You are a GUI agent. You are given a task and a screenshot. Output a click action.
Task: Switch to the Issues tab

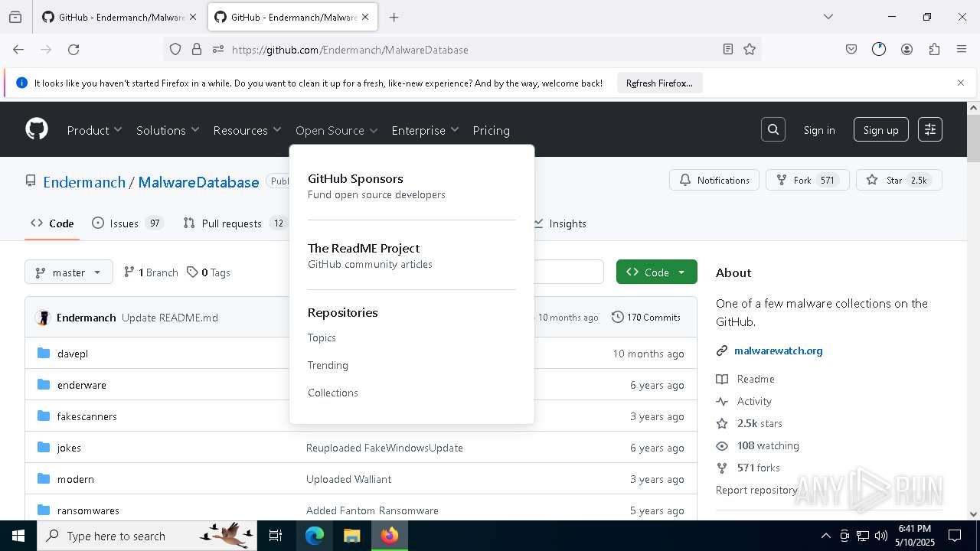127,223
